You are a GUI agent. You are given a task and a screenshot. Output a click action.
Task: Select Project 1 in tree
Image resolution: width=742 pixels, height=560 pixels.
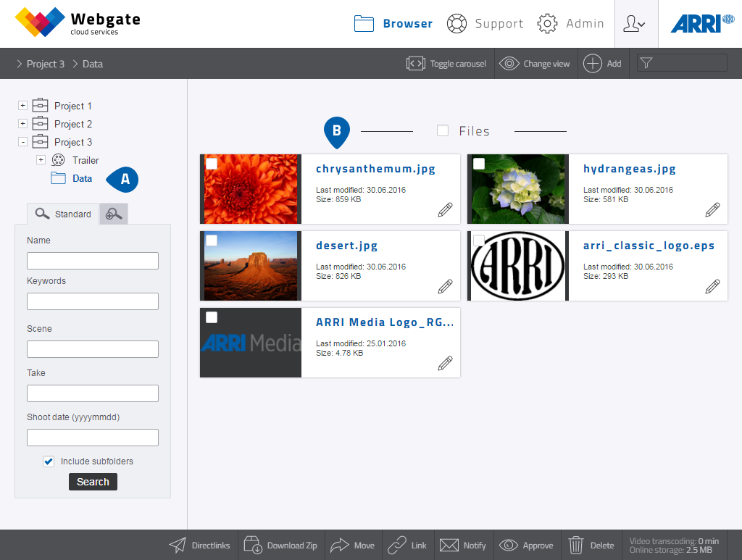73,106
